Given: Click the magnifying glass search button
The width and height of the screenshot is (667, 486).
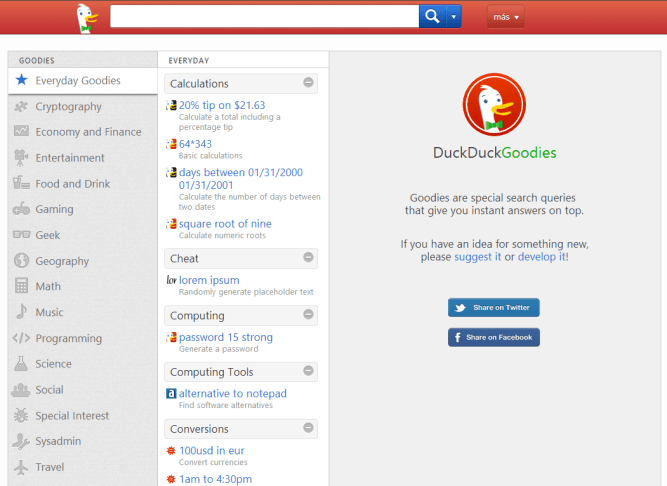Looking at the screenshot, I should [x=432, y=17].
